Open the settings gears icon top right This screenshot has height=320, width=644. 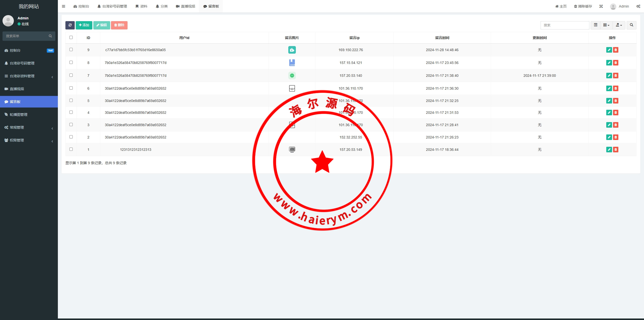click(x=638, y=6)
